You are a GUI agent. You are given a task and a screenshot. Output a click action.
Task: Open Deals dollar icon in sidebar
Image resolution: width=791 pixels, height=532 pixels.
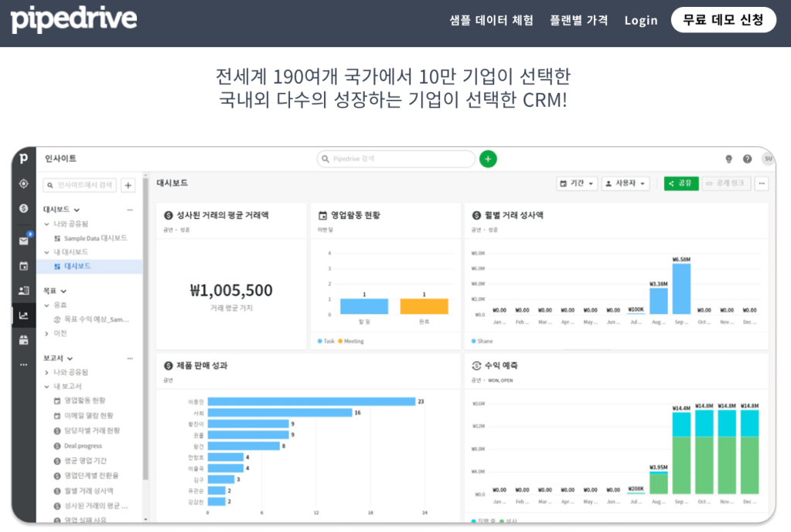click(x=23, y=208)
